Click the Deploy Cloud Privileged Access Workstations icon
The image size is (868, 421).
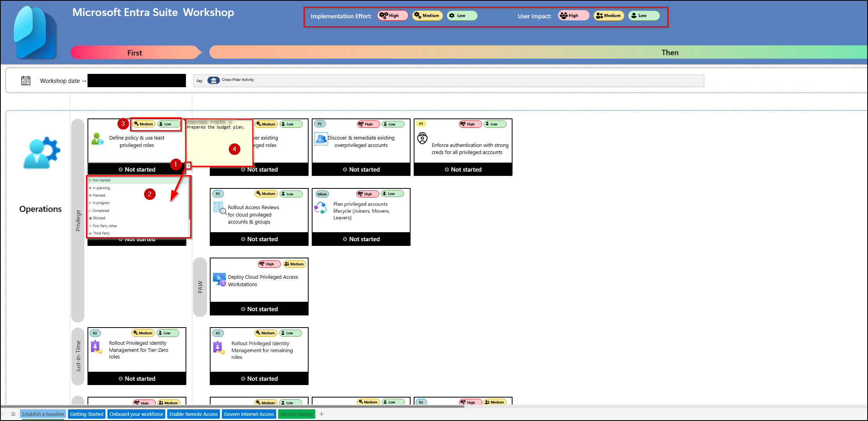click(219, 279)
